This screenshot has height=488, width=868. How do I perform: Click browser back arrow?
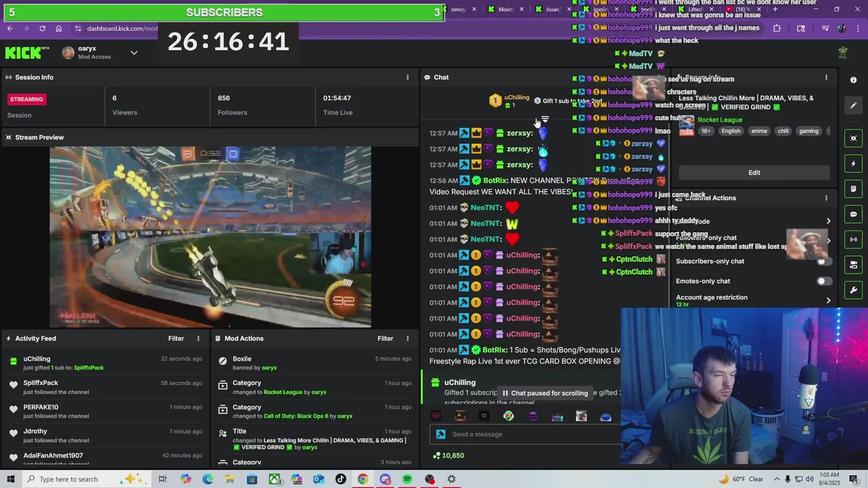[x=9, y=28]
